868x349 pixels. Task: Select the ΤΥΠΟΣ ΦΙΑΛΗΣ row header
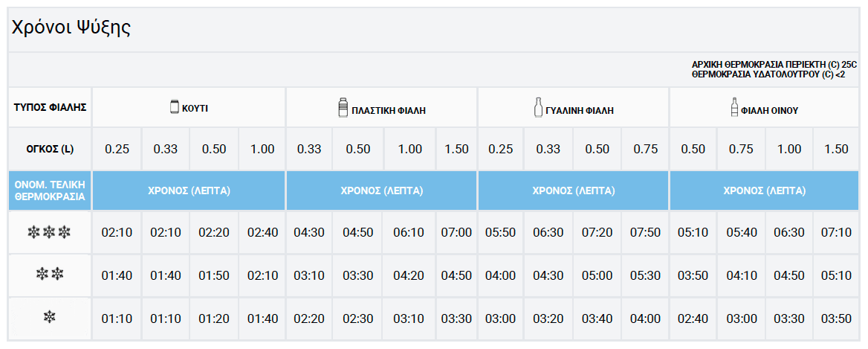pos(50,107)
